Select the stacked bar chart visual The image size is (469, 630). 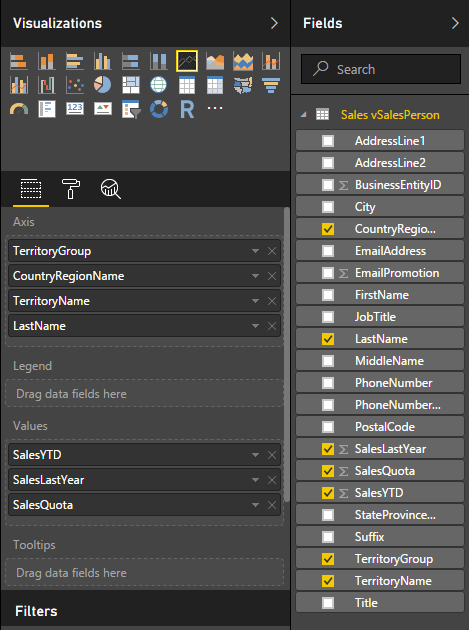(x=18, y=61)
